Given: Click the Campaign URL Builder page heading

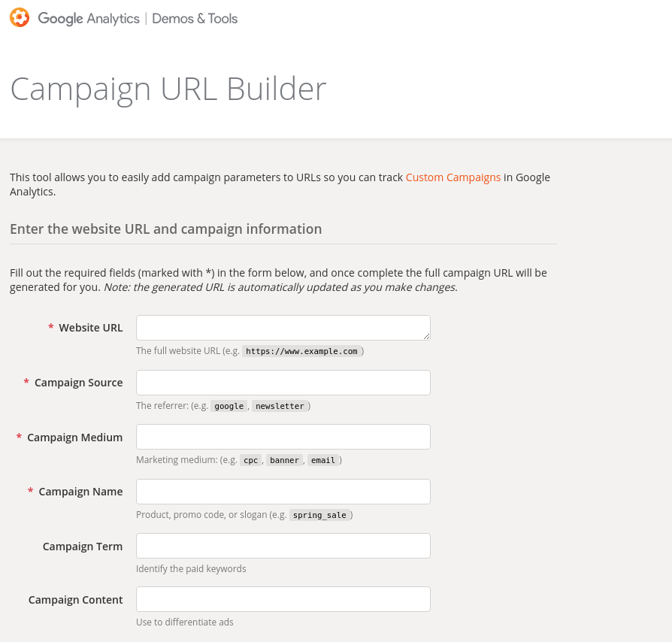Looking at the screenshot, I should coord(168,89).
